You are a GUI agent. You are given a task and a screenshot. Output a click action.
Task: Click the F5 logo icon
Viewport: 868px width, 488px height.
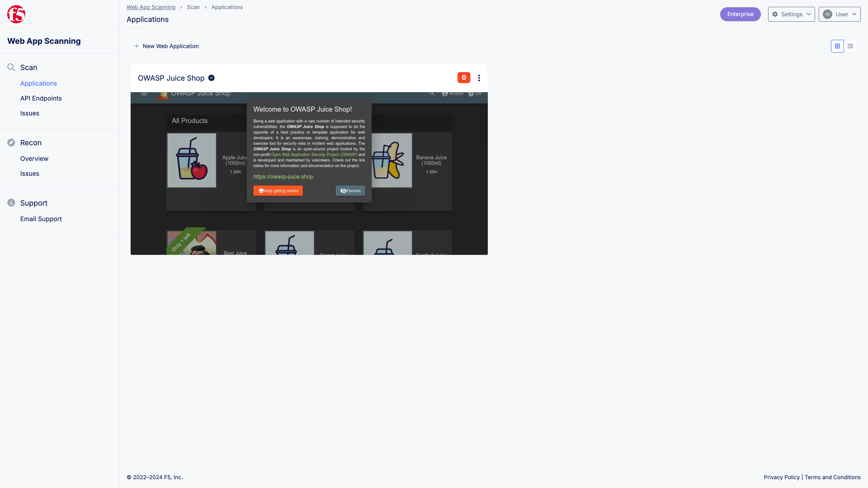[x=16, y=14]
